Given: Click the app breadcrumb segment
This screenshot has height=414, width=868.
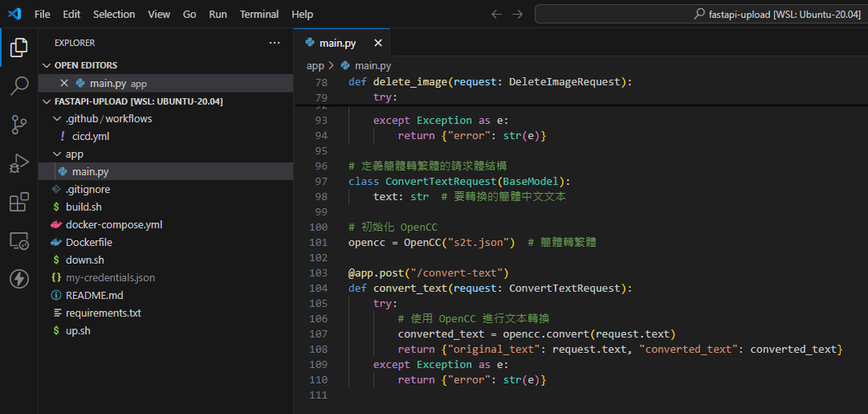Looking at the screenshot, I should click(315, 66).
